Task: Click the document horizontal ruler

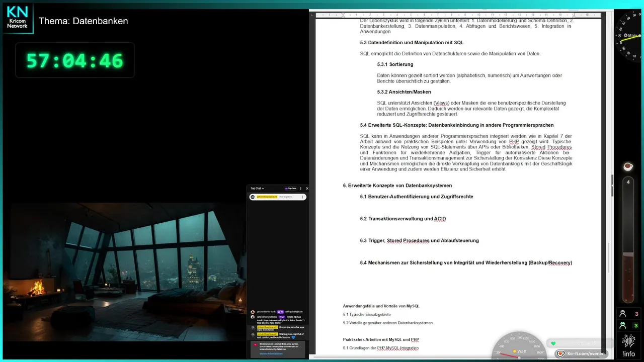Action: point(458,15)
